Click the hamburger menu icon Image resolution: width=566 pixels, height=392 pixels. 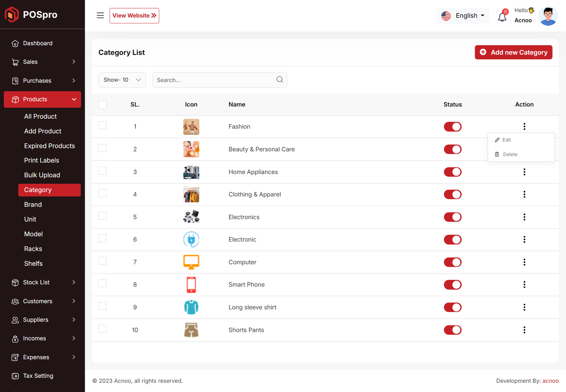(x=100, y=16)
